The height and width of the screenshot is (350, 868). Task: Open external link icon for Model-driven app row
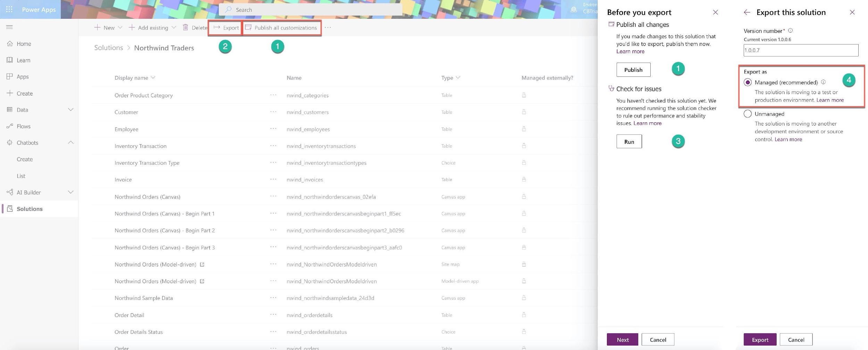point(202,281)
